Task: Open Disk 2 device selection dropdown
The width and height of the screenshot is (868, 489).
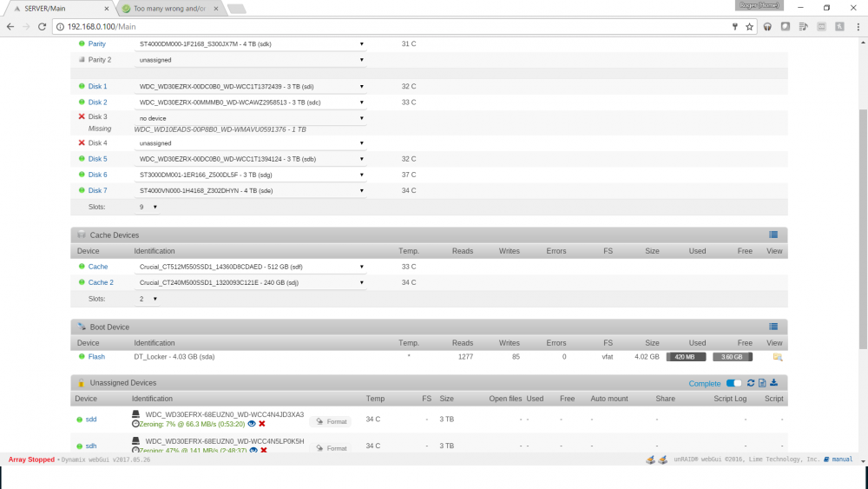Action: (x=251, y=102)
